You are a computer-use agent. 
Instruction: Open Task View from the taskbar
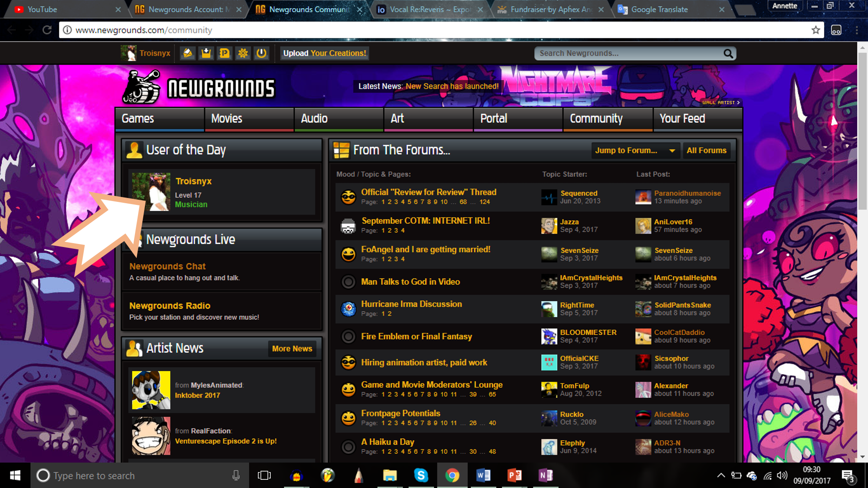pyautogui.click(x=264, y=475)
